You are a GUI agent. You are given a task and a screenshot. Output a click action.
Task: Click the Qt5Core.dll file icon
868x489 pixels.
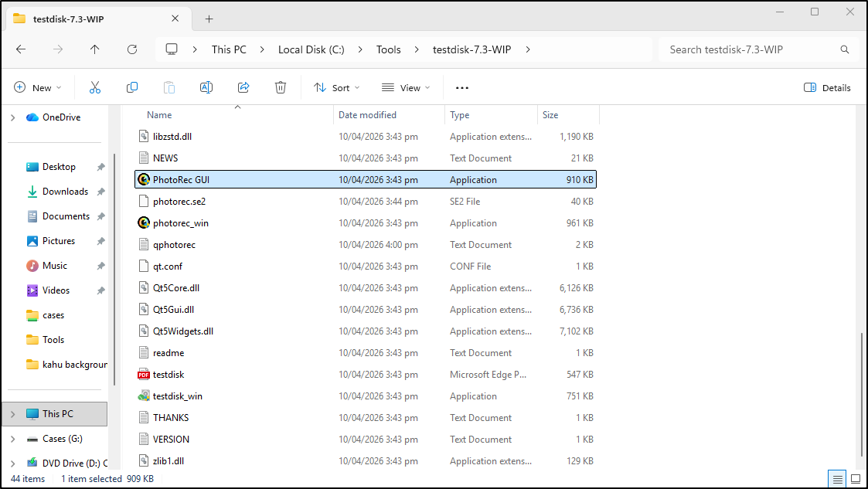pos(144,287)
